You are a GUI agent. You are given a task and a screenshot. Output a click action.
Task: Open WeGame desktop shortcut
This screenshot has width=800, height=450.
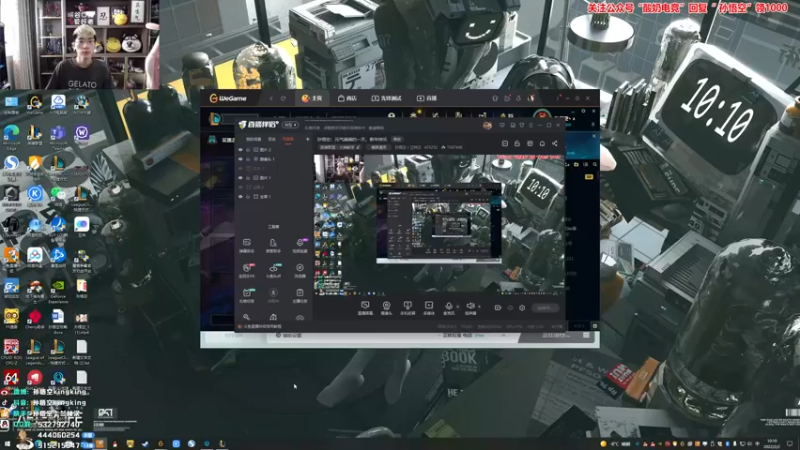35,105
